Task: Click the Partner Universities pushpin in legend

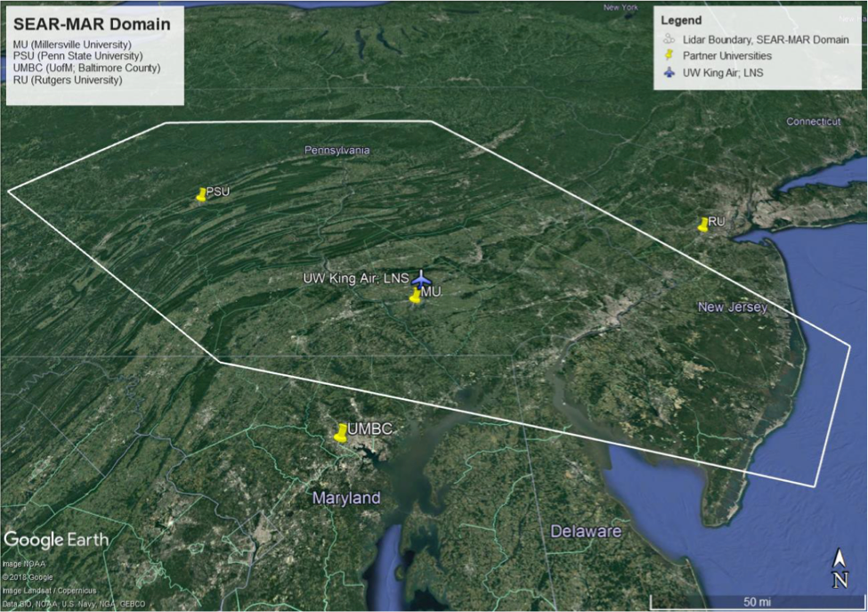Action: (x=669, y=56)
